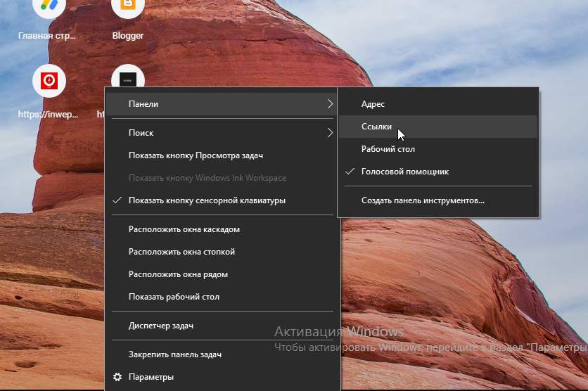
Task: Open the Панели submenu item
Action: click(222, 104)
